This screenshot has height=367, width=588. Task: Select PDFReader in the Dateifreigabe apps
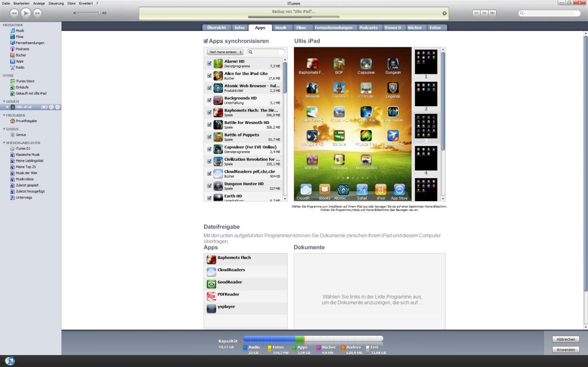(x=245, y=296)
